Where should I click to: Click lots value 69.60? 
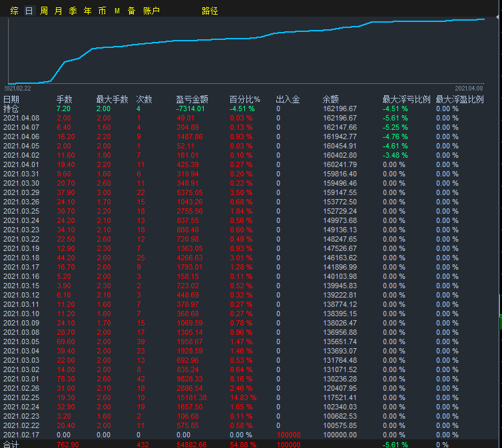click(x=66, y=341)
